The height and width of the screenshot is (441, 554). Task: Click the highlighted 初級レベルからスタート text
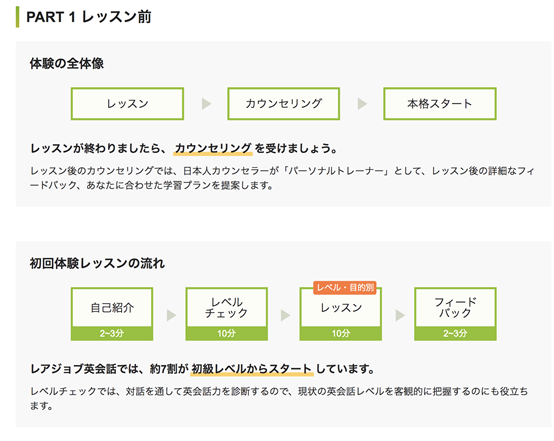[252, 369]
